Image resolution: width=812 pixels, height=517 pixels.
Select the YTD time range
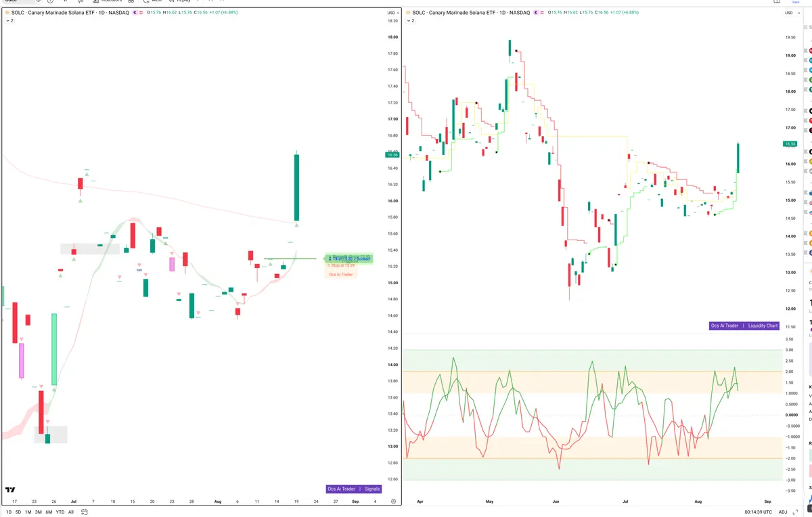[60, 512]
